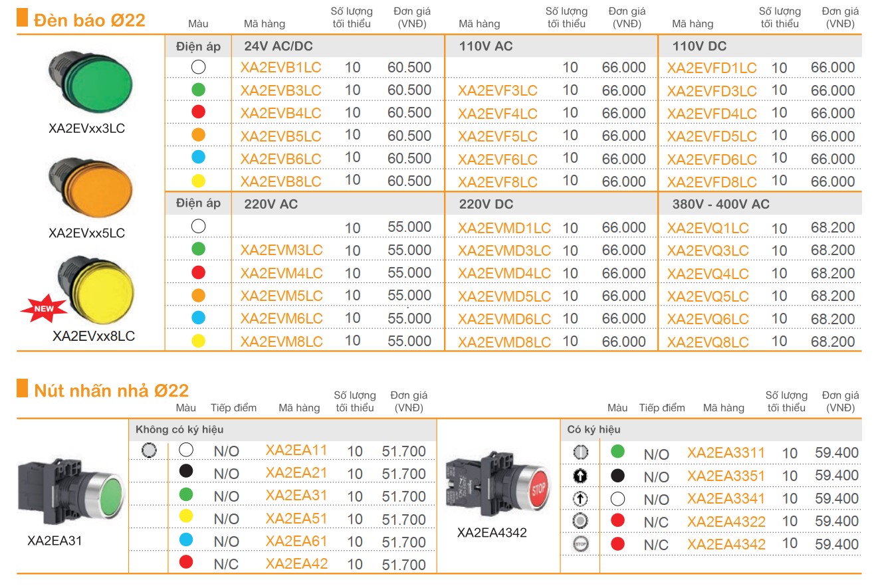Select the red STOP push button image
This screenshot has width=878, height=588.
[498, 485]
